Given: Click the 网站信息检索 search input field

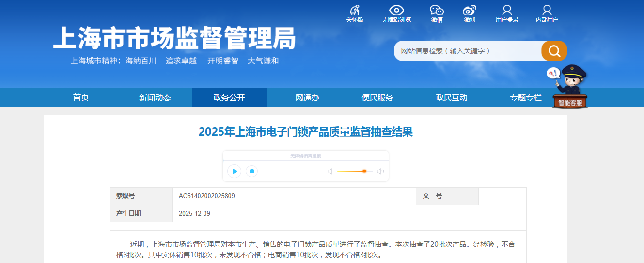Looking at the screenshot, I should pos(467,51).
